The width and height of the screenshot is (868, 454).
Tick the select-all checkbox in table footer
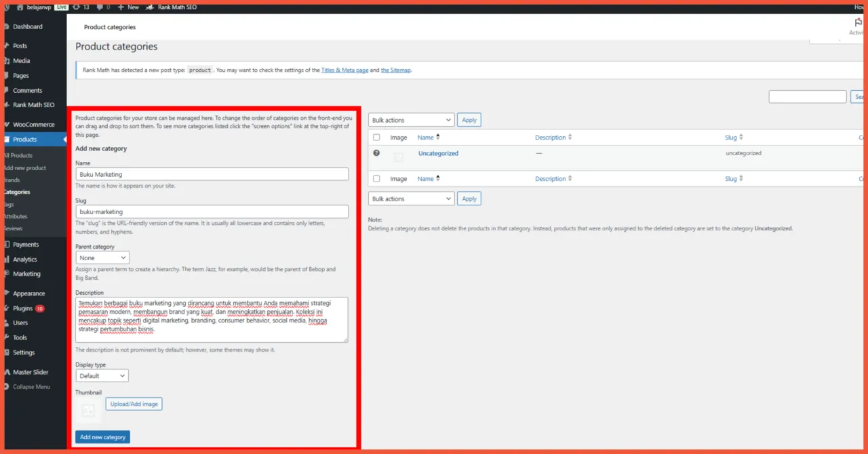coord(376,179)
